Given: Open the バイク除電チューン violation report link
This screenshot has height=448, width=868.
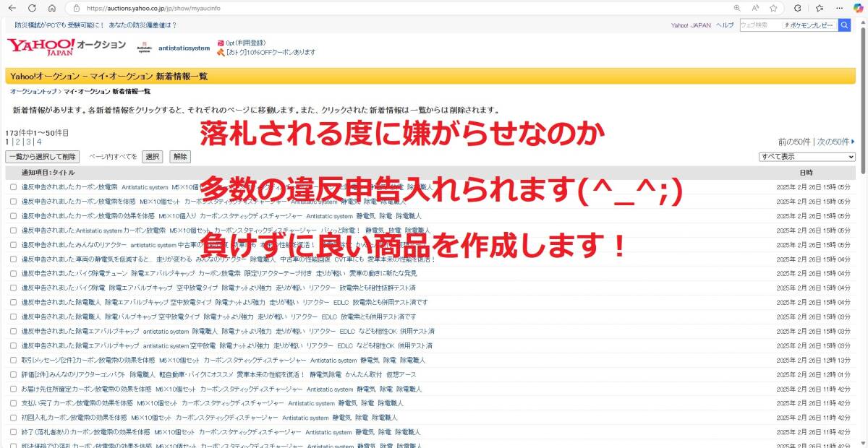Looking at the screenshot, I should pos(219,273).
